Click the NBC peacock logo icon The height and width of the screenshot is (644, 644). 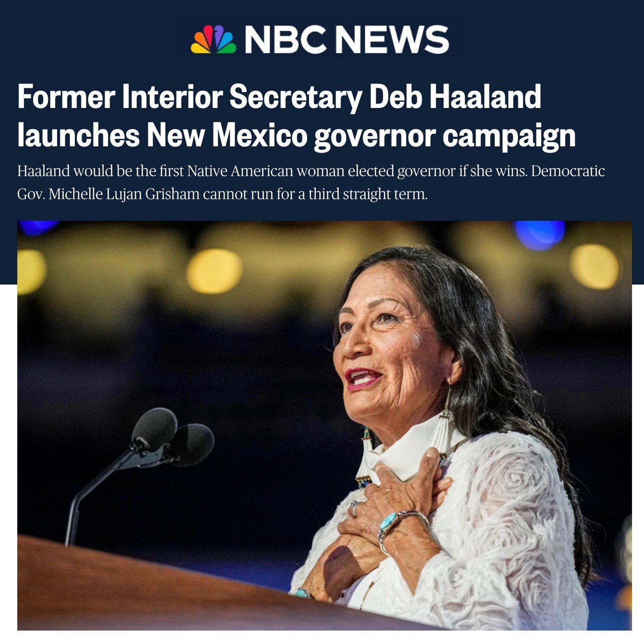click(x=213, y=39)
